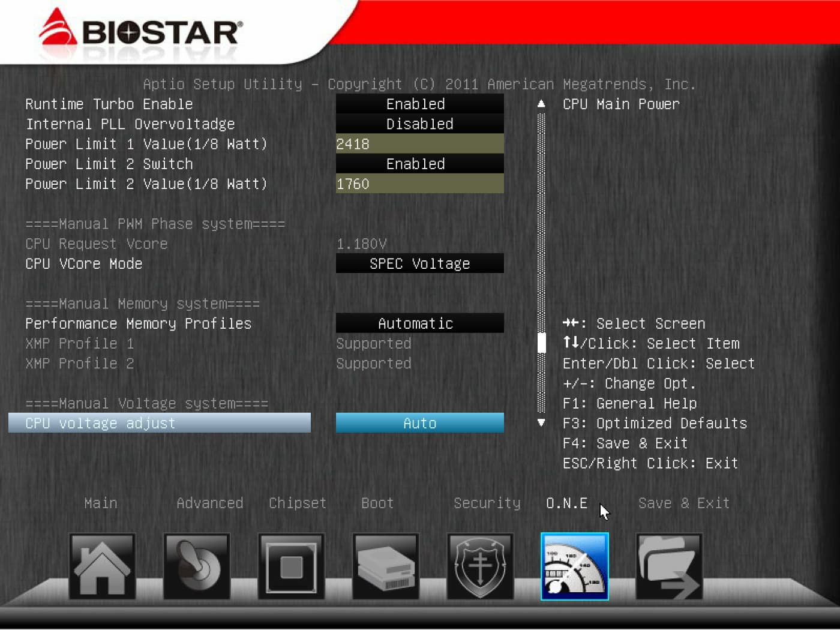Click the 1.180V Vcore value
The height and width of the screenshot is (630, 840).
[361, 244]
